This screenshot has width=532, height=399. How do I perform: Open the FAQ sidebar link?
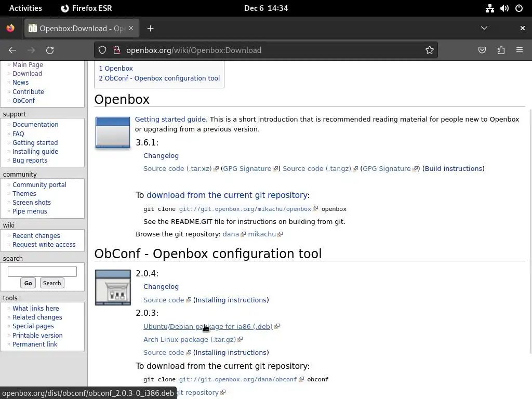click(x=18, y=134)
